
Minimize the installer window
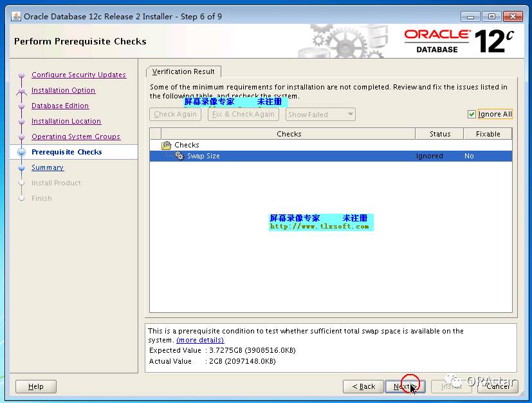470,16
